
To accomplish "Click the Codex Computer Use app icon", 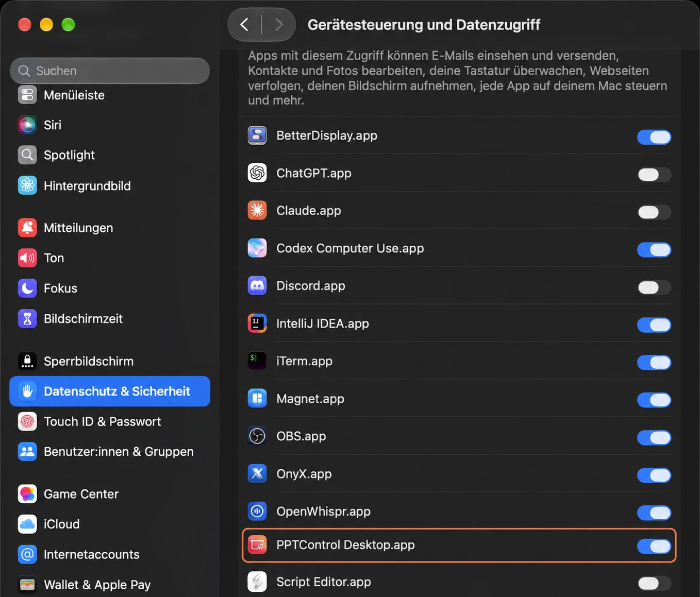I will [x=257, y=248].
